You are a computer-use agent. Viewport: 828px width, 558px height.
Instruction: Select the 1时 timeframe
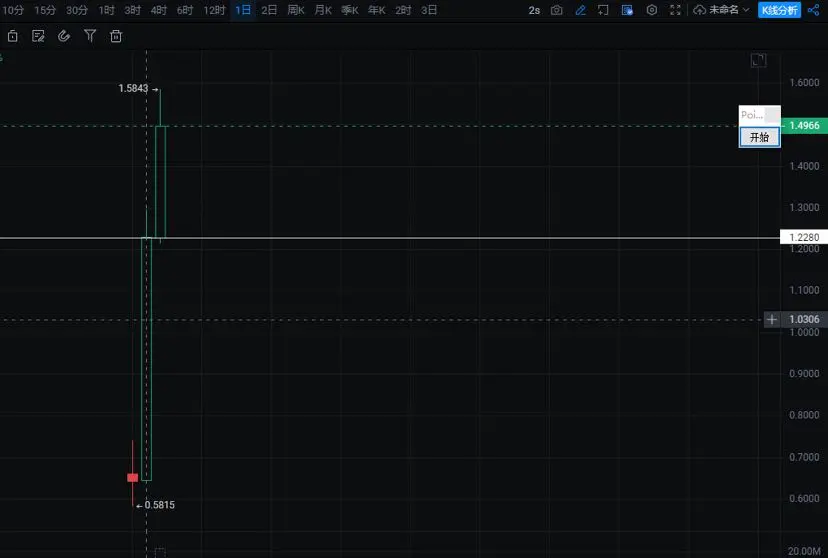107,10
